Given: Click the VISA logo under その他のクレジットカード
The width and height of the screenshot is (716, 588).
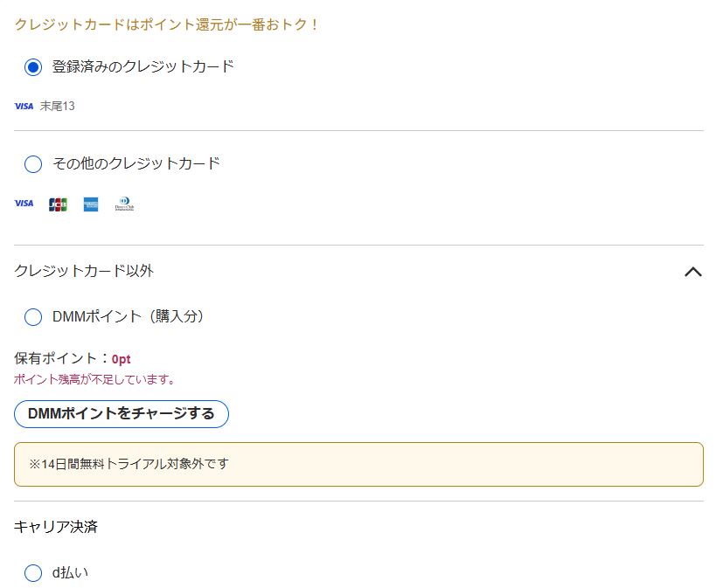Looking at the screenshot, I should tap(24, 204).
